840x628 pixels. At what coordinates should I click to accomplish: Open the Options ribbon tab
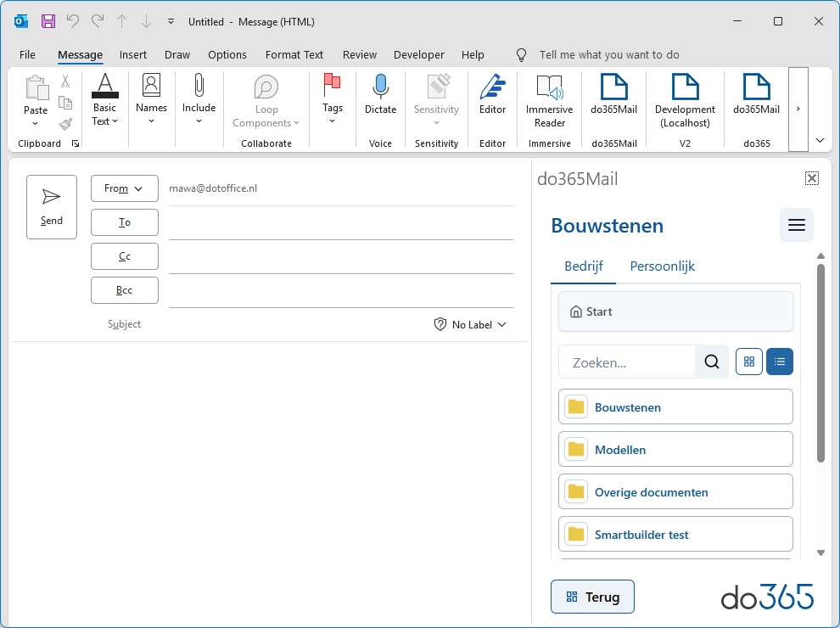227,54
